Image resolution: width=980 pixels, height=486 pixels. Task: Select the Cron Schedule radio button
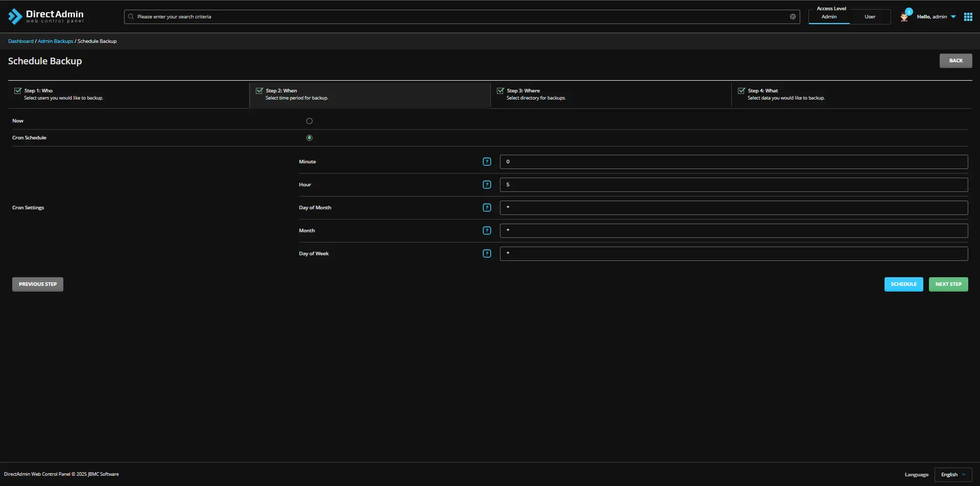pyautogui.click(x=309, y=138)
